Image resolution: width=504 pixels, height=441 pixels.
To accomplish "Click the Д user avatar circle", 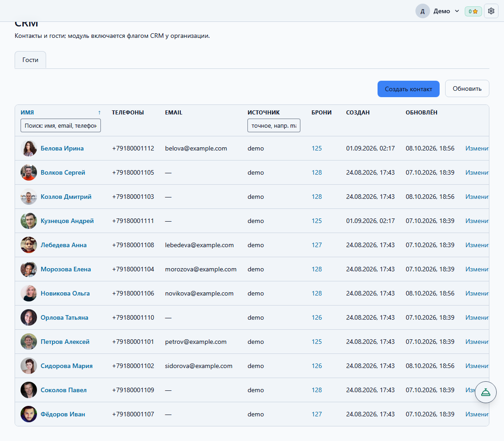I will [x=422, y=11].
